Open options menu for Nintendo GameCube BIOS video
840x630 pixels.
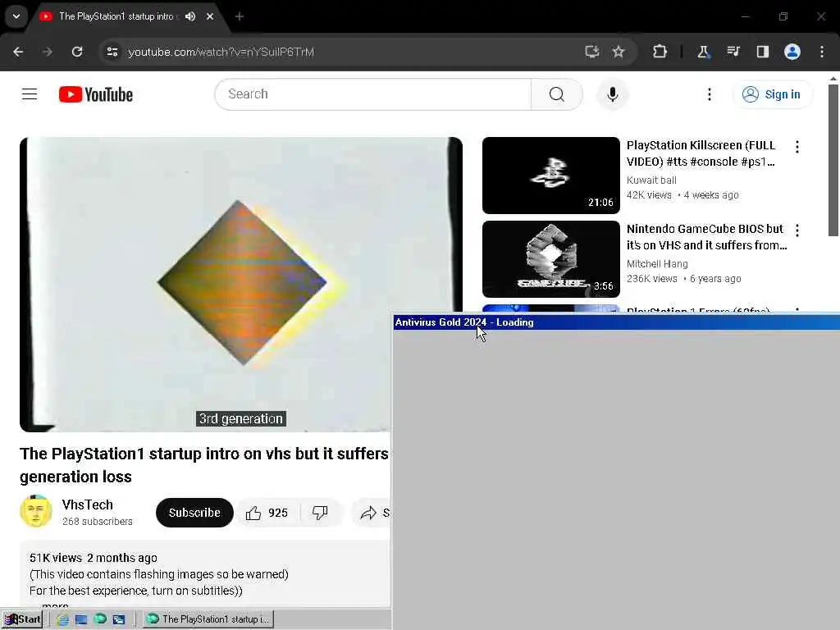coord(797,231)
